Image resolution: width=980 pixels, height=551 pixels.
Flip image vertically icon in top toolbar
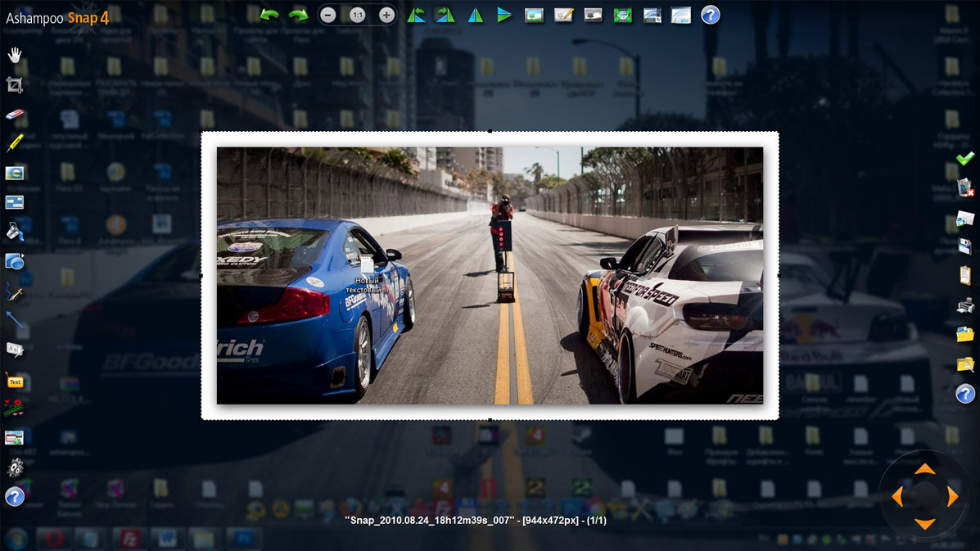[x=504, y=15]
